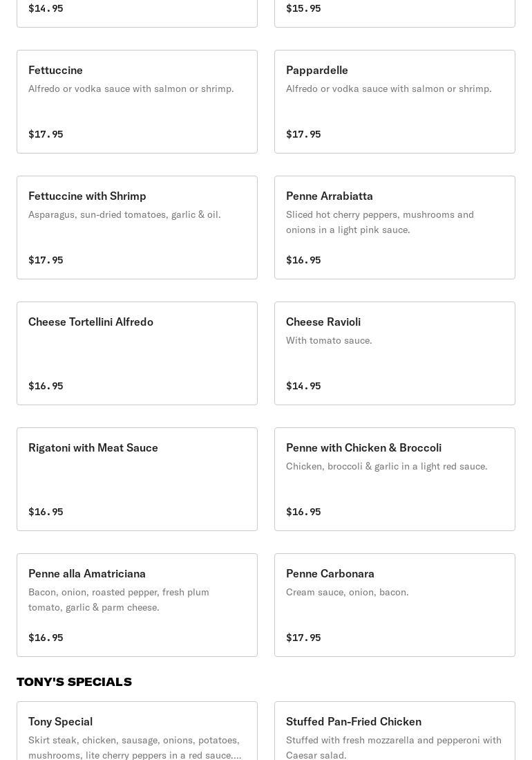Screen dimensions: 532x760
Task: Open the Fettuccine menu item
Action: pos(137,102)
